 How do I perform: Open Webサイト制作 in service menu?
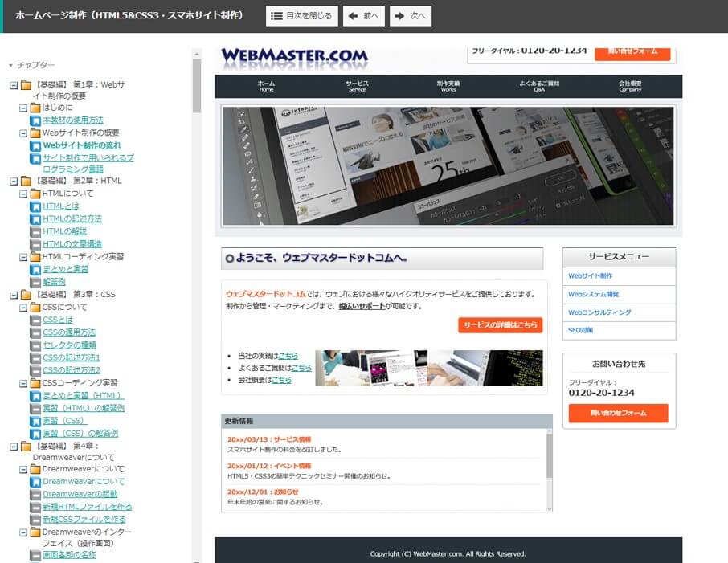pyautogui.click(x=590, y=275)
